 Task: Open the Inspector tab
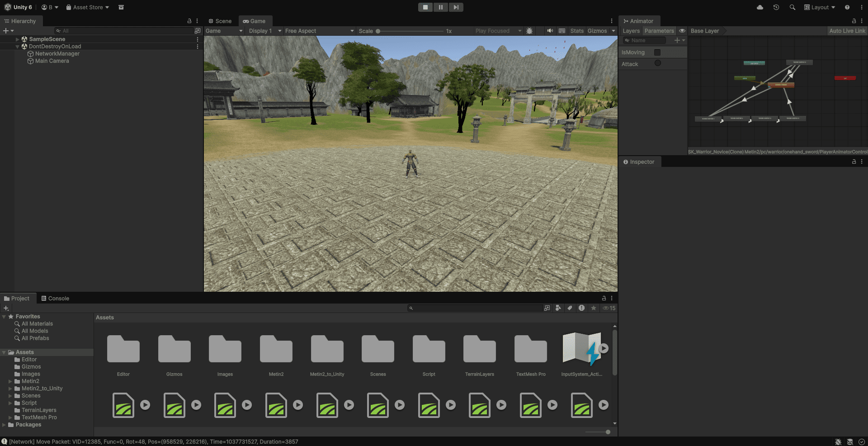point(639,162)
